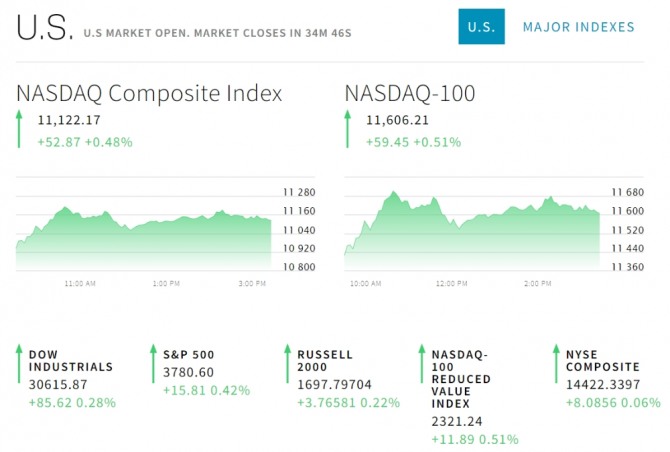Click the NASDAQ-100 area chart
Screen dimensions: 670x452
point(471,228)
